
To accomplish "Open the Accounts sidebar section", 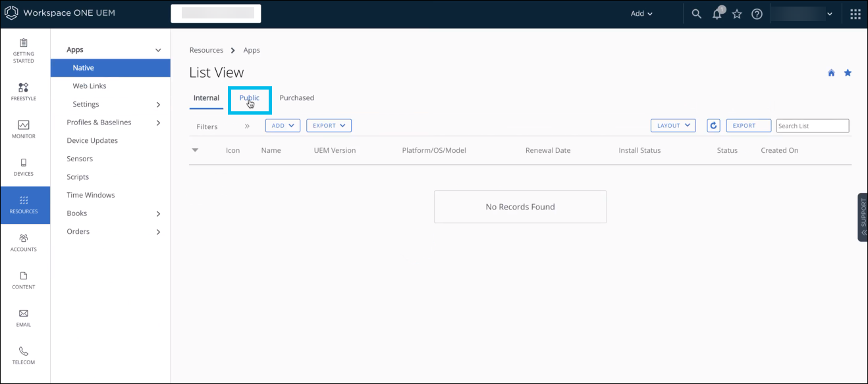I will [x=24, y=242].
